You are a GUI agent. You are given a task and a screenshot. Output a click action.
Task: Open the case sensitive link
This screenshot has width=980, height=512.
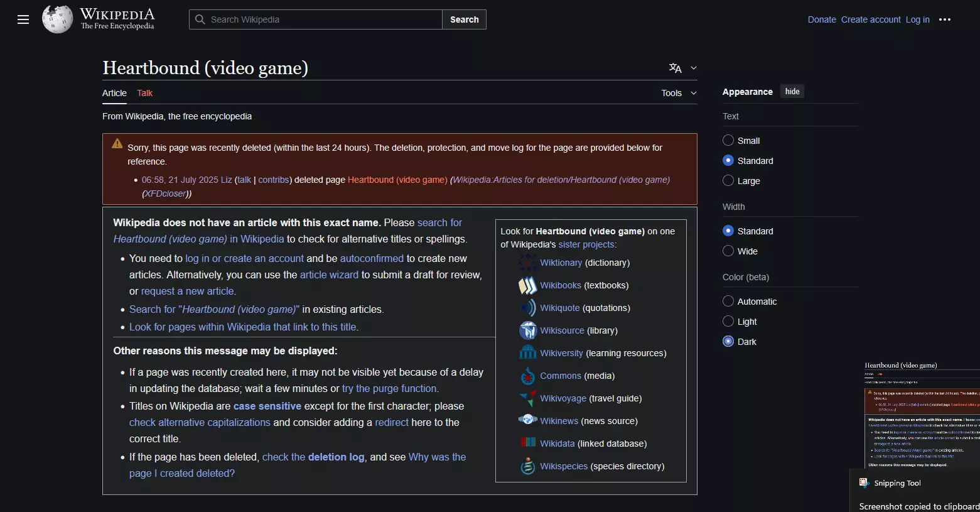click(x=267, y=406)
